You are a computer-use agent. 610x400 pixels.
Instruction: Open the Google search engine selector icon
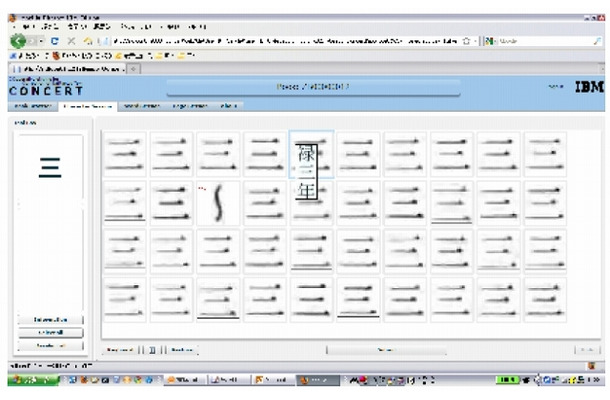coord(490,41)
